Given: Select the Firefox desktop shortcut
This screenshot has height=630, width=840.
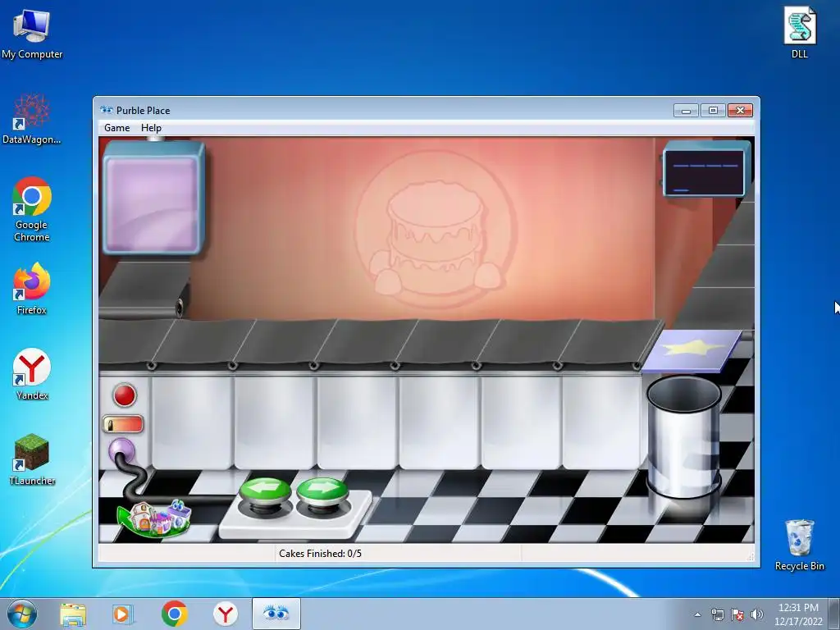Looking at the screenshot, I should point(32,288).
